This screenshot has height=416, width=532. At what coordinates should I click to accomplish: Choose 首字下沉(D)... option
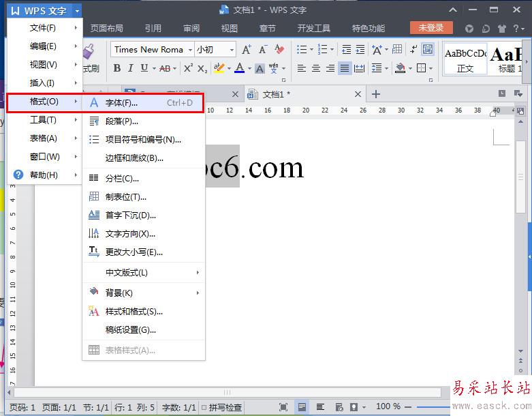pos(144,216)
